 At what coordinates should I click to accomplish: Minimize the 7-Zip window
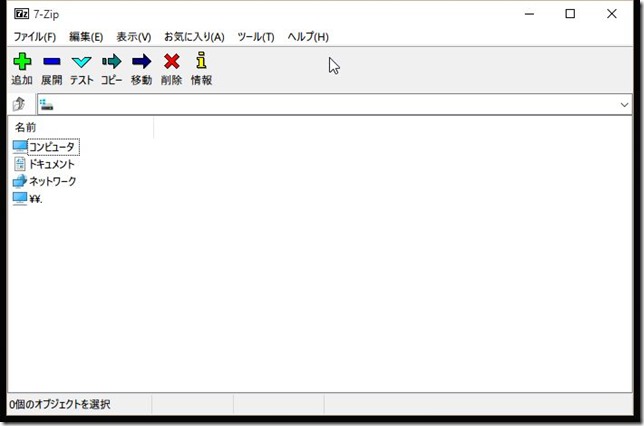[530, 14]
